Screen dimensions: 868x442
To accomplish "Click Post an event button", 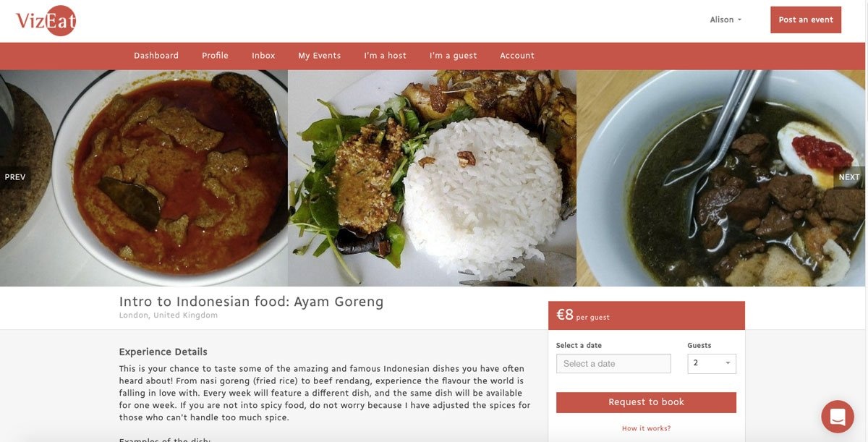I will [806, 20].
